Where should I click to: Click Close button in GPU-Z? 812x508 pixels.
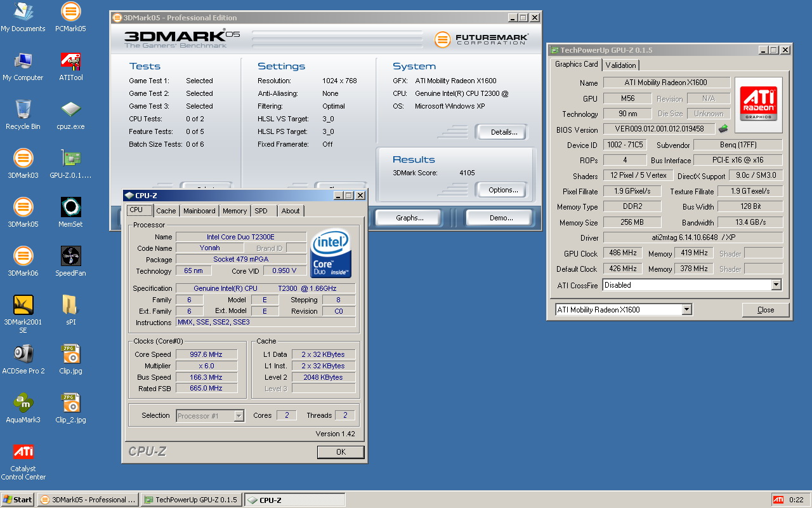click(x=766, y=310)
